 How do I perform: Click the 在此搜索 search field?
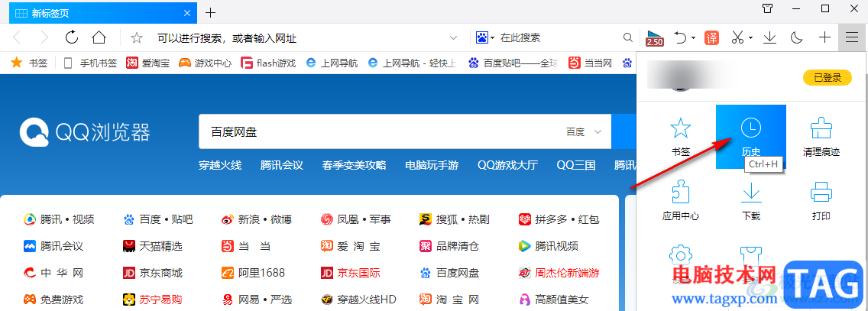coord(558,37)
